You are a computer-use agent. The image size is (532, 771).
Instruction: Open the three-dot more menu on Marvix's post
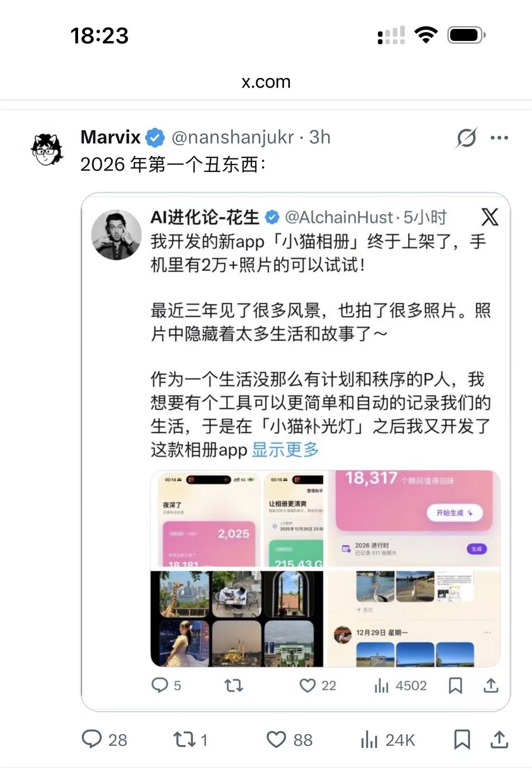pyautogui.click(x=499, y=138)
